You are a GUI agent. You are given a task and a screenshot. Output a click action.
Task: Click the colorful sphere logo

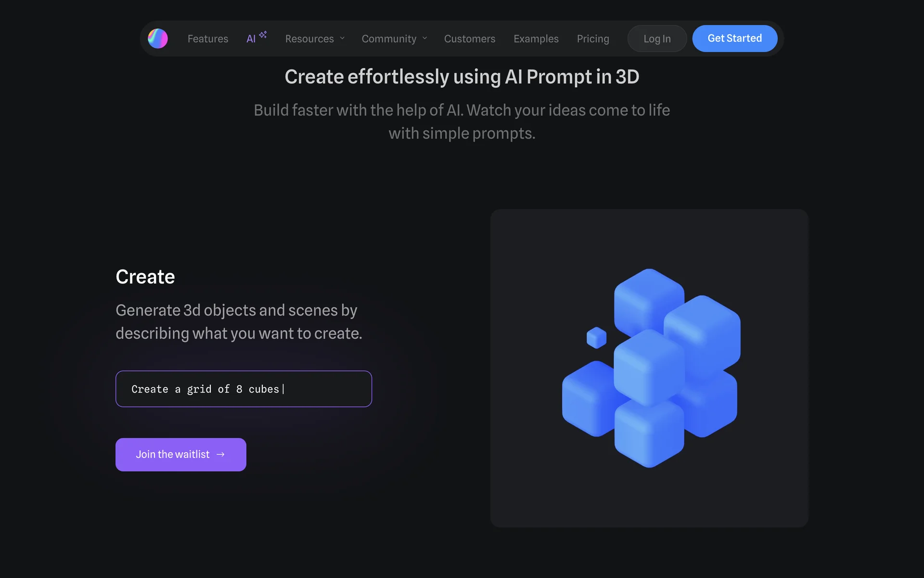[x=158, y=39]
